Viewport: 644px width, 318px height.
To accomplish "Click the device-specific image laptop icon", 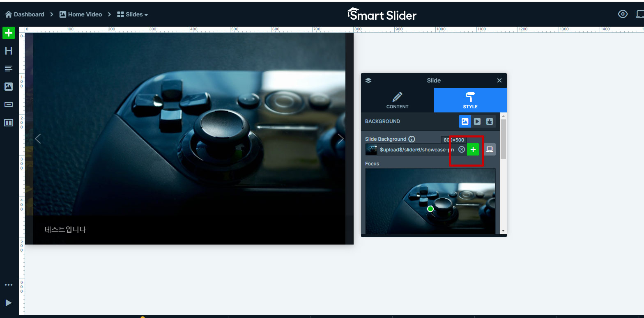I will 490,149.
